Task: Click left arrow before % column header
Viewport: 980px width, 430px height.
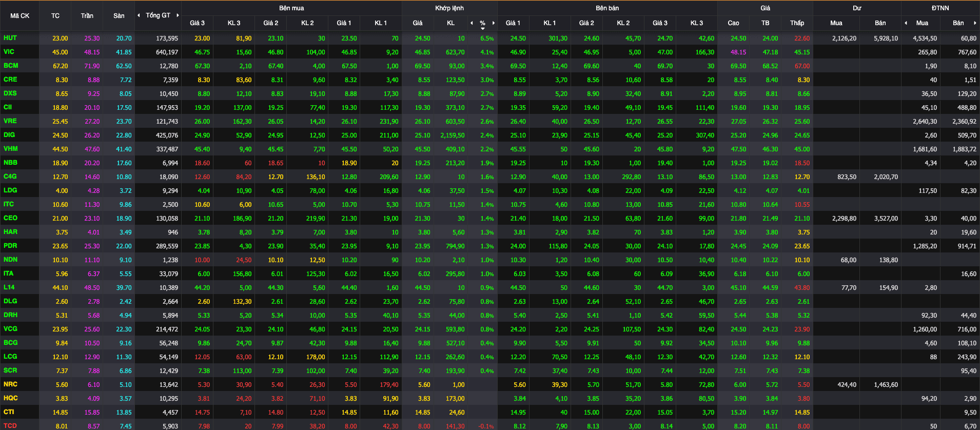Action: [472, 23]
